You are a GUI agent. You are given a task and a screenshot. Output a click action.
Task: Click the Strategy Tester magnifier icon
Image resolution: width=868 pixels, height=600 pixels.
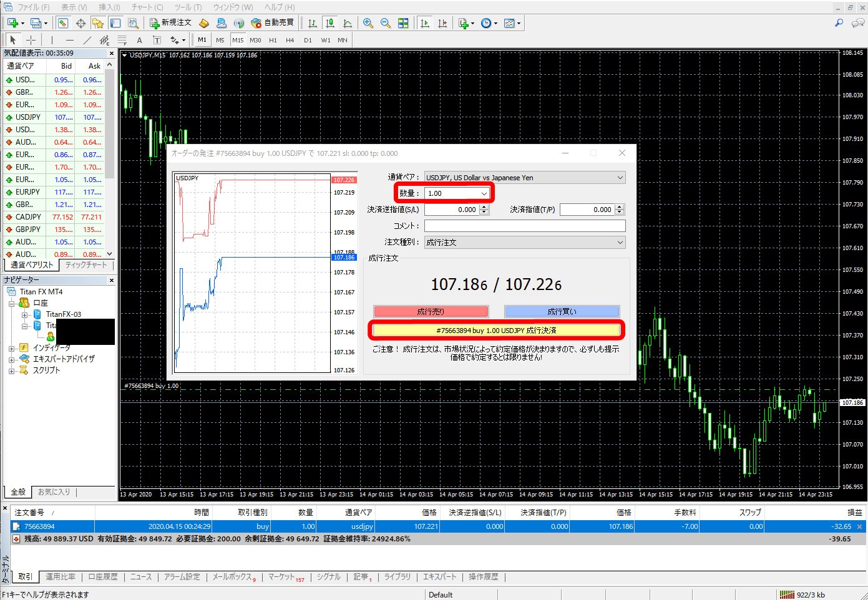[x=133, y=23]
